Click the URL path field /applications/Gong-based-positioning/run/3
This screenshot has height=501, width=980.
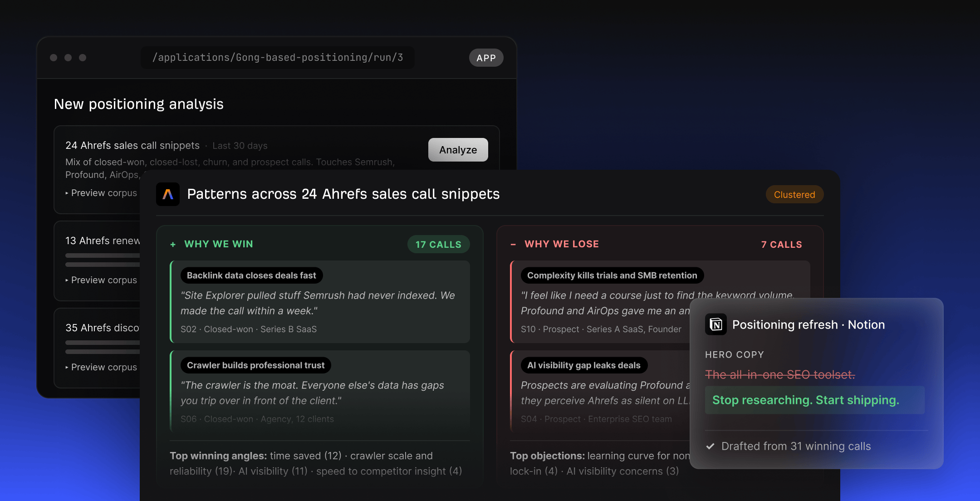coord(278,58)
